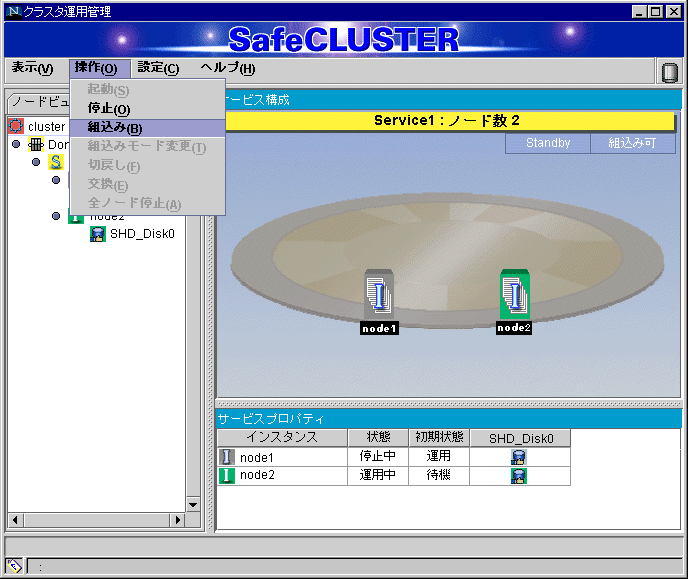
Task: Choose 停止(O) from the open menu
Action: [109, 109]
